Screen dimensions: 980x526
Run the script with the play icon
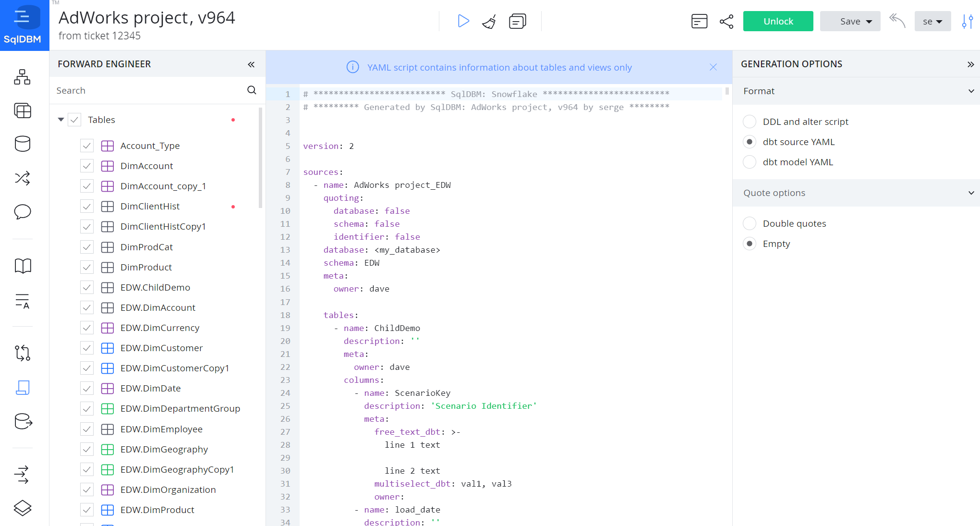(x=463, y=21)
